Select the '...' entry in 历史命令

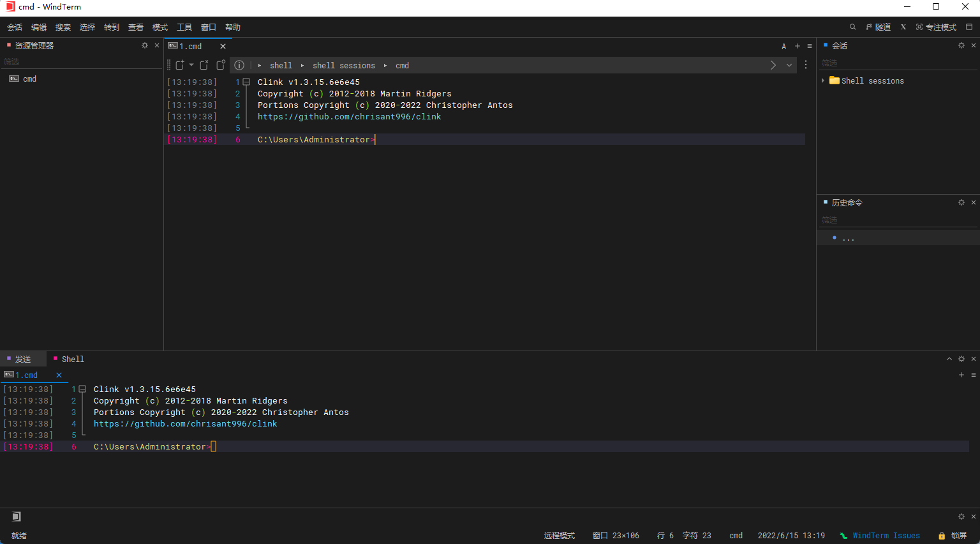tap(898, 238)
